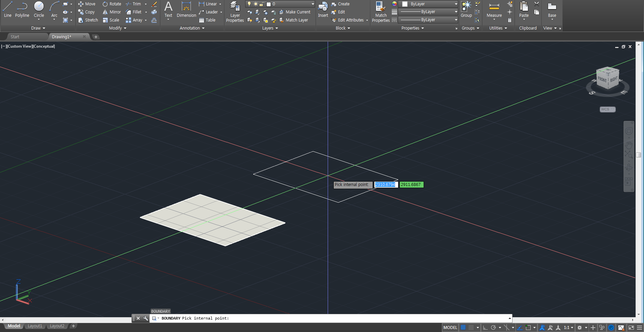This screenshot has height=332, width=644.
Task: Click the Insert block tool
Action: pyautogui.click(x=323, y=9)
